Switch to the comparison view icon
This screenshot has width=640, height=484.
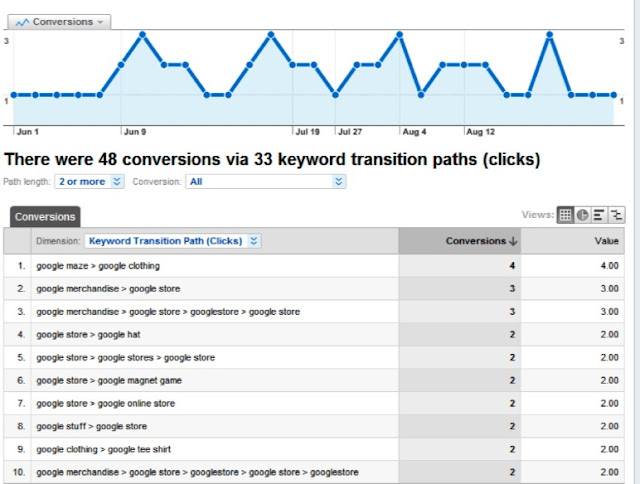(x=616, y=215)
